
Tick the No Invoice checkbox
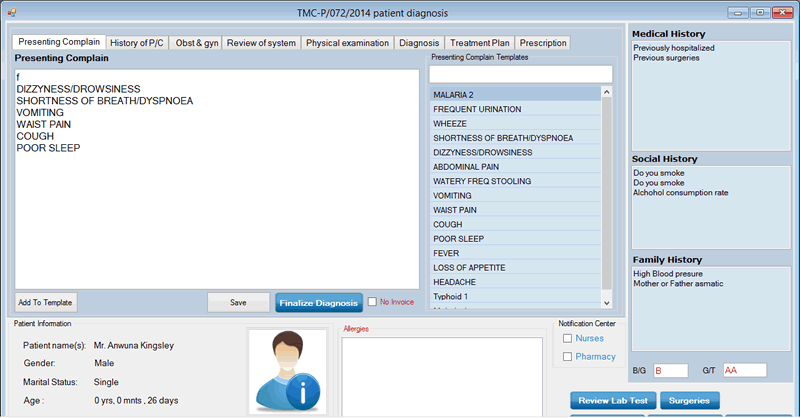(x=372, y=302)
